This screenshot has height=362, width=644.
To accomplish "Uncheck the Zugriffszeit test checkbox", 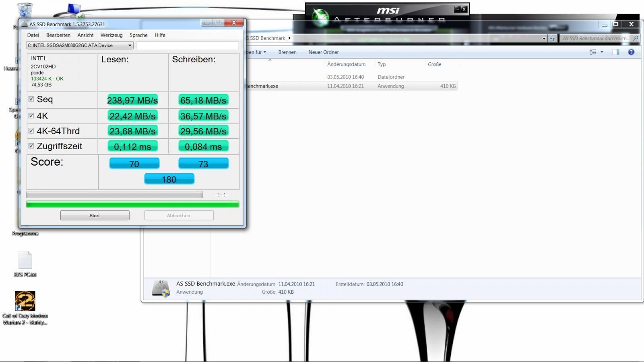I will point(31,146).
